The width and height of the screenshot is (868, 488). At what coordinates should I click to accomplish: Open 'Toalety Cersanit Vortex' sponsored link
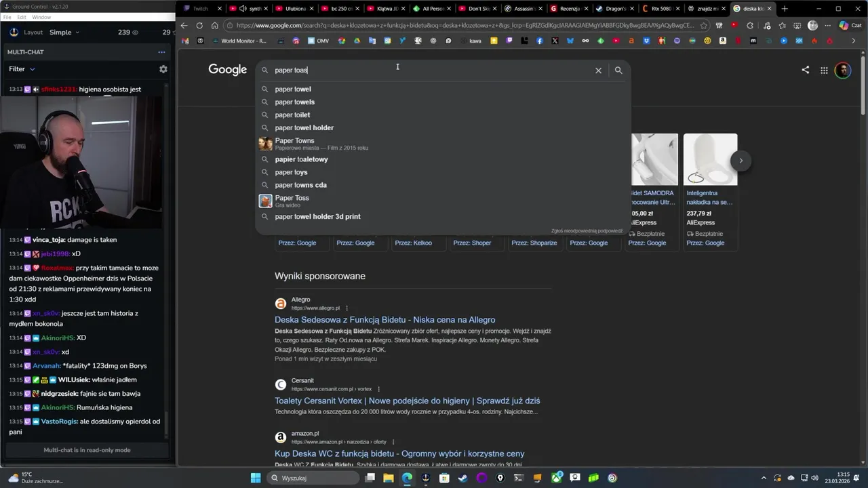(x=407, y=401)
